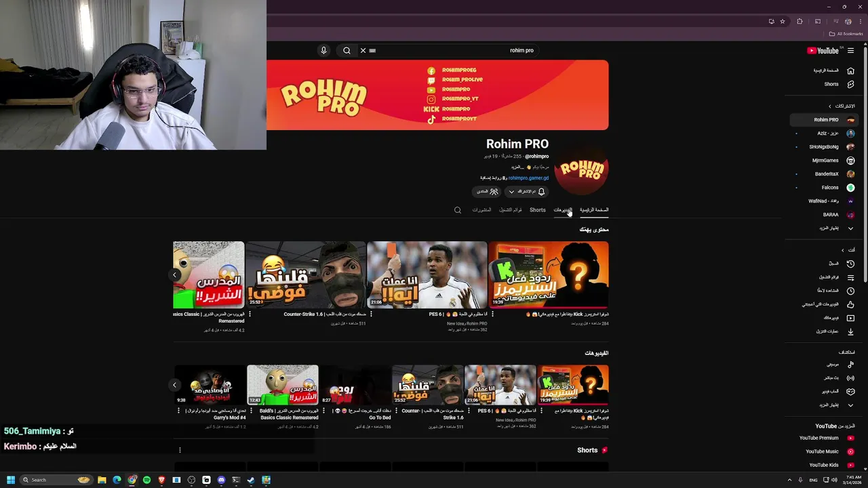Click the Rohim PRO channel avatar
The height and width of the screenshot is (488, 868).
(x=581, y=170)
